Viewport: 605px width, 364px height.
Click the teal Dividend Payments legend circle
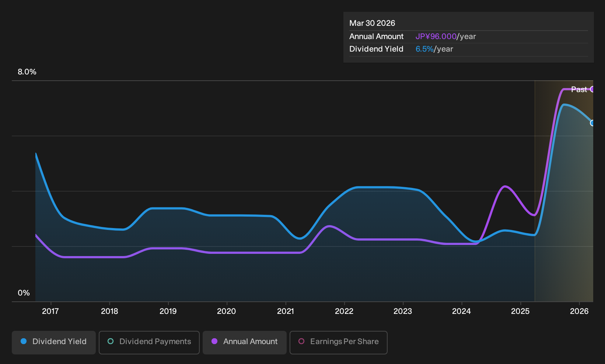[111, 342]
